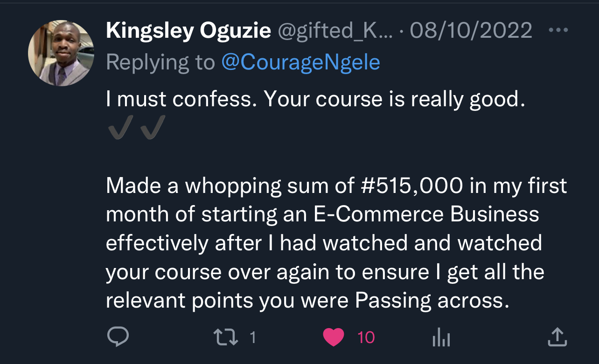Reply to Kingsley Oguzie's tweet
Image resolution: width=599 pixels, height=364 pixels.
point(118,337)
